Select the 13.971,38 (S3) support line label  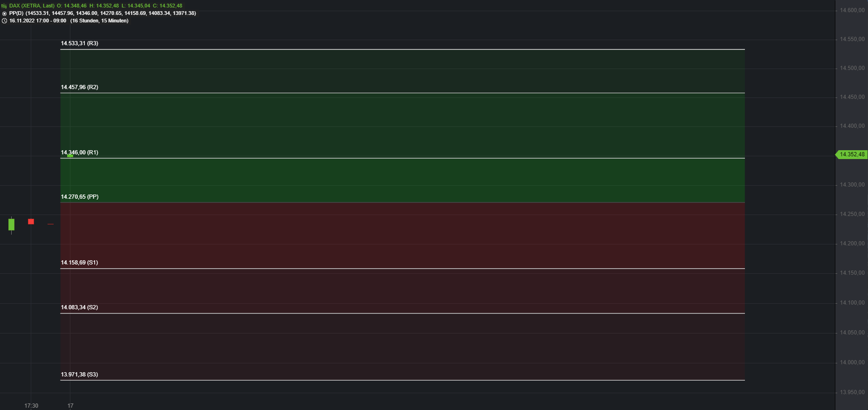click(79, 375)
